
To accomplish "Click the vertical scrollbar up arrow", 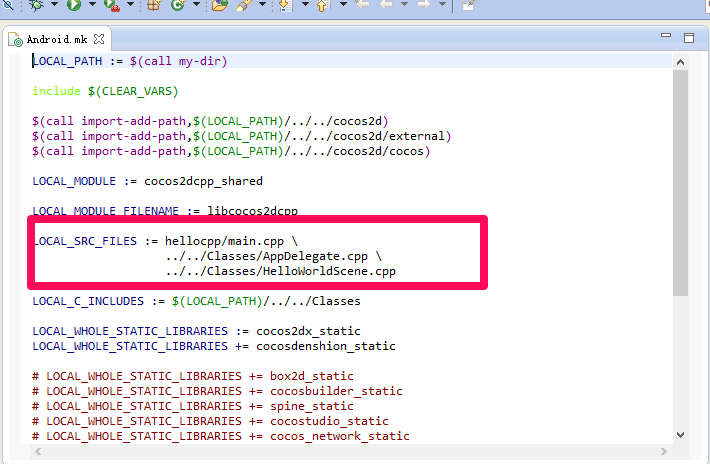I will [x=680, y=62].
